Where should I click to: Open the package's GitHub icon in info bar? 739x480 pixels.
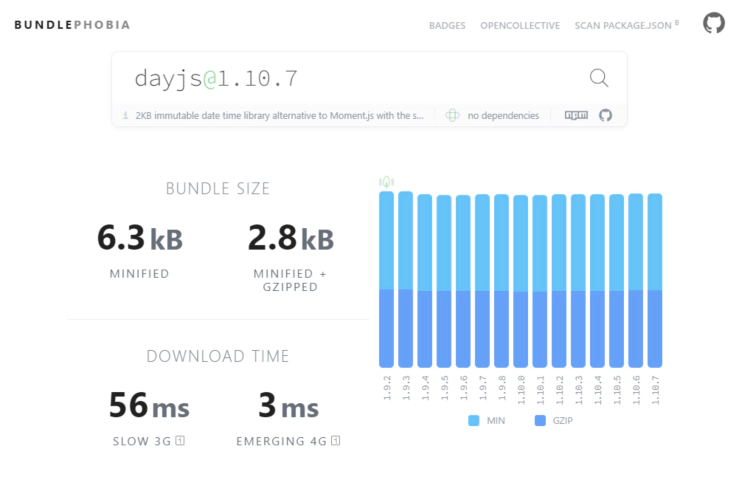pyautogui.click(x=605, y=115)
